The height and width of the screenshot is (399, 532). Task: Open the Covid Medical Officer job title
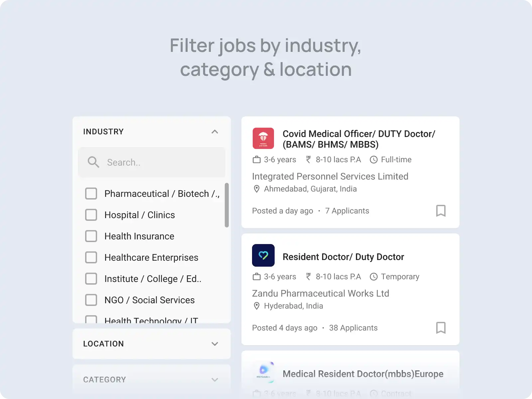(x=359, y=139)
